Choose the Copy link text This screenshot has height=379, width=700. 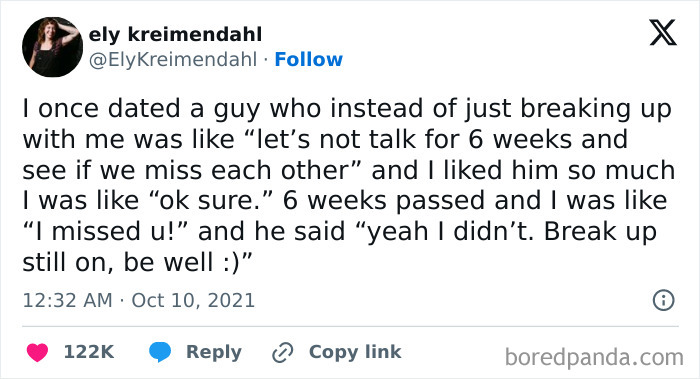point(355,352)
